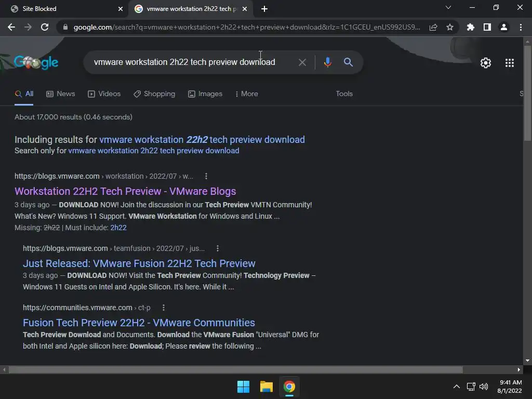Image resolution: width=532 pixels, height=399 pixels.
Task: Click the forward navigation arrow
Action: [28, 27]
